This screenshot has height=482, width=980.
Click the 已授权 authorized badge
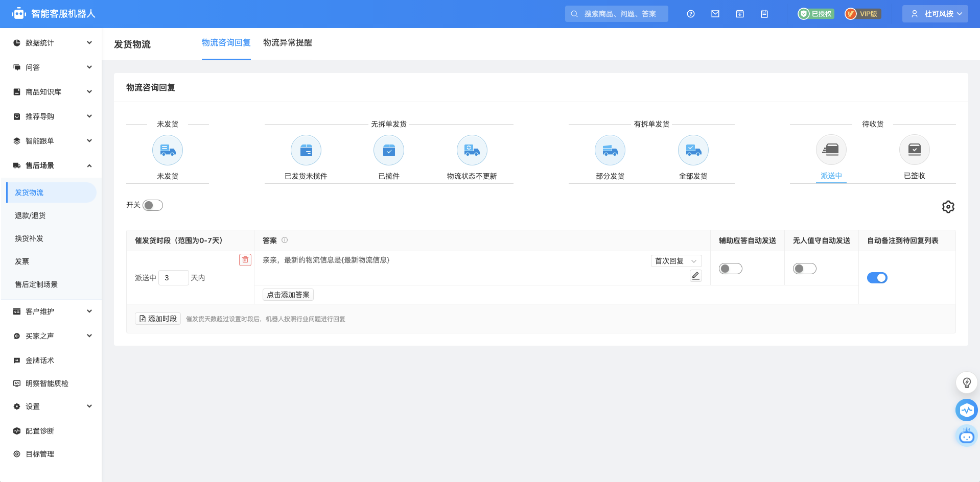pos(816,14)
